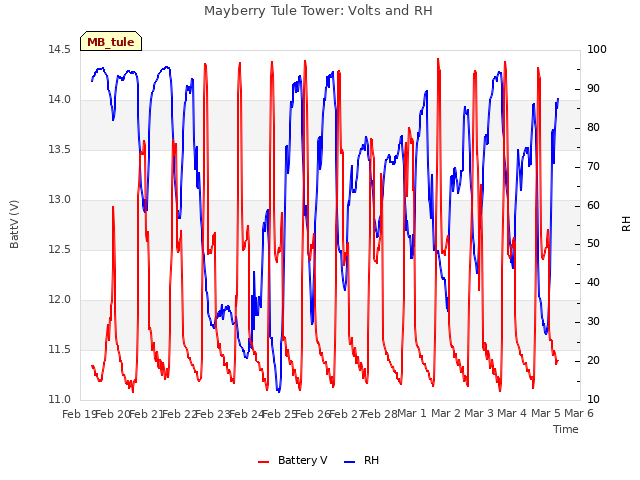This screenshot has height=480, width=640.
Task: Click the red Battery V legend swatch
Action: 264,462
